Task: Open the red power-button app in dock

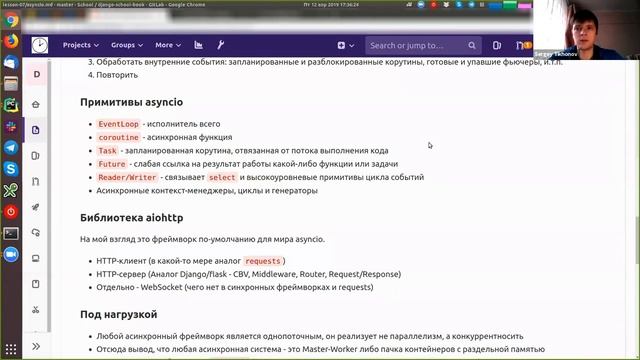Action: 11,211
